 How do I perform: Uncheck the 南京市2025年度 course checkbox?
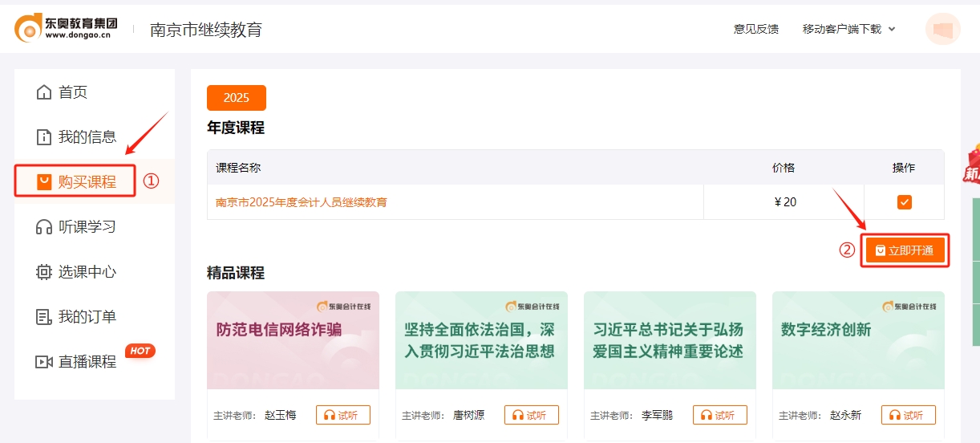904,202
